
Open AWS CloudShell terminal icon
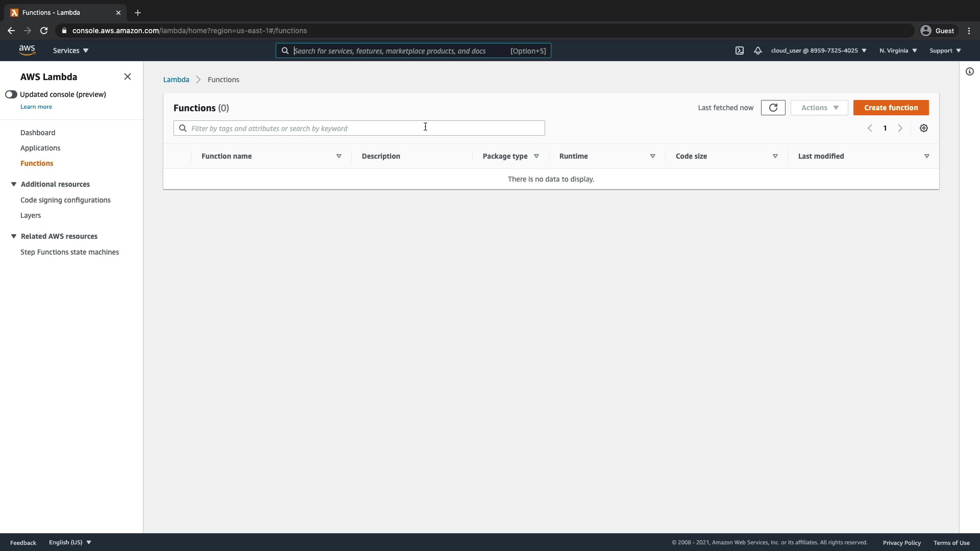[740, 51]
